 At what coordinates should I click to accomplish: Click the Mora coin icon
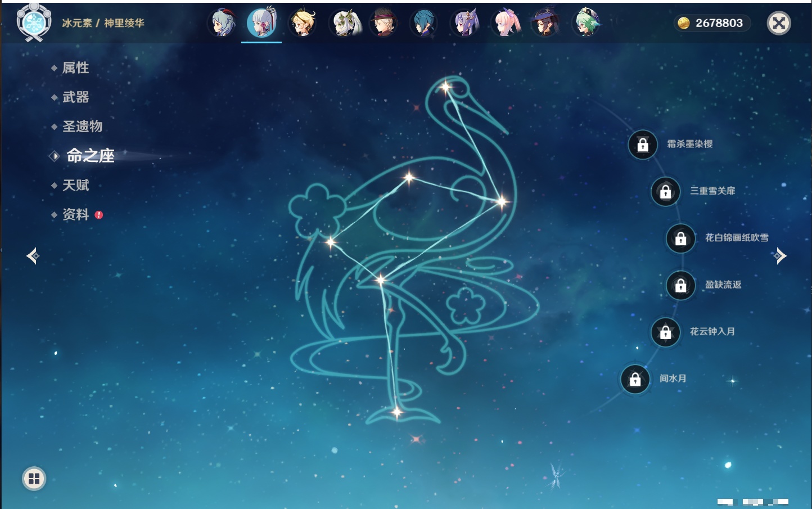[683, 23]
